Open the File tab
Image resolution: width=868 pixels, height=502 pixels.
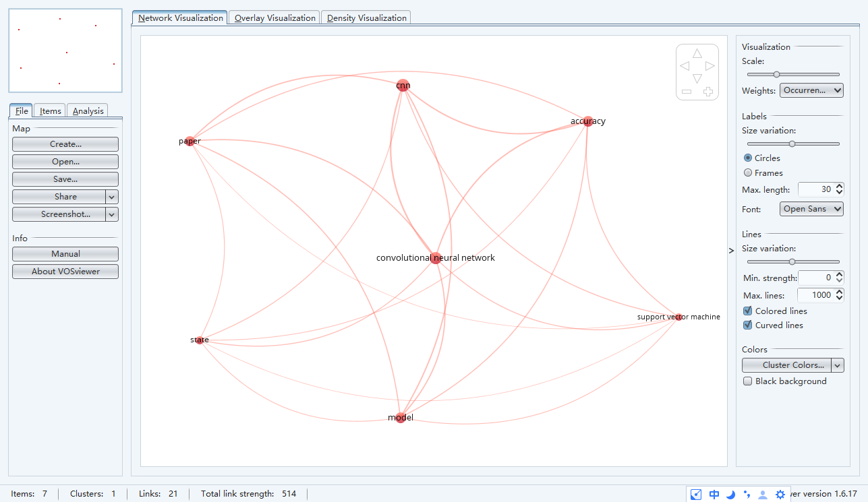coord(22,111)
